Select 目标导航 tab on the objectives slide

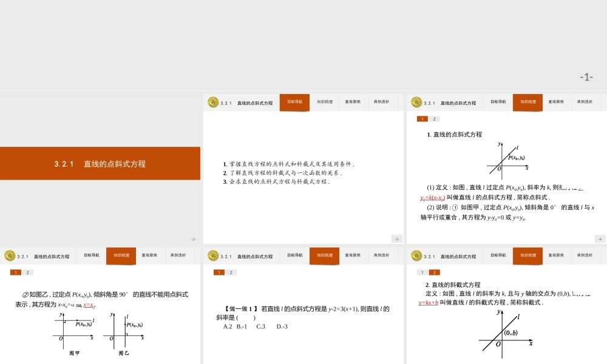click(x=294, y=103)
